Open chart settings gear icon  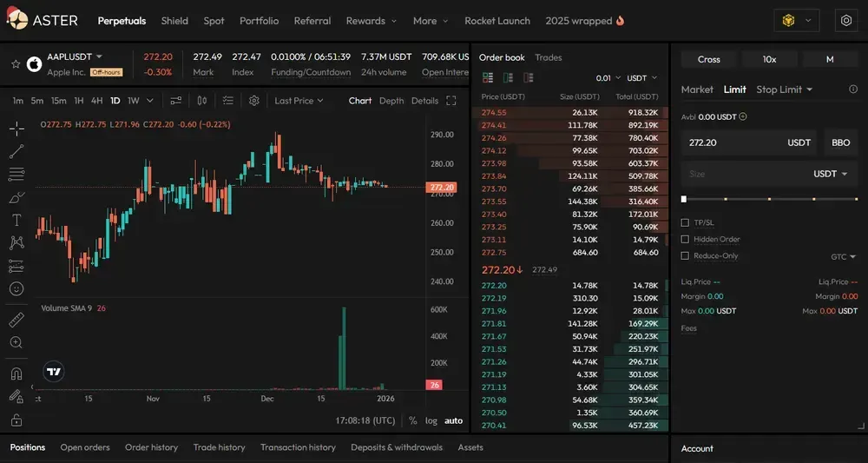(x=254, y=101)
